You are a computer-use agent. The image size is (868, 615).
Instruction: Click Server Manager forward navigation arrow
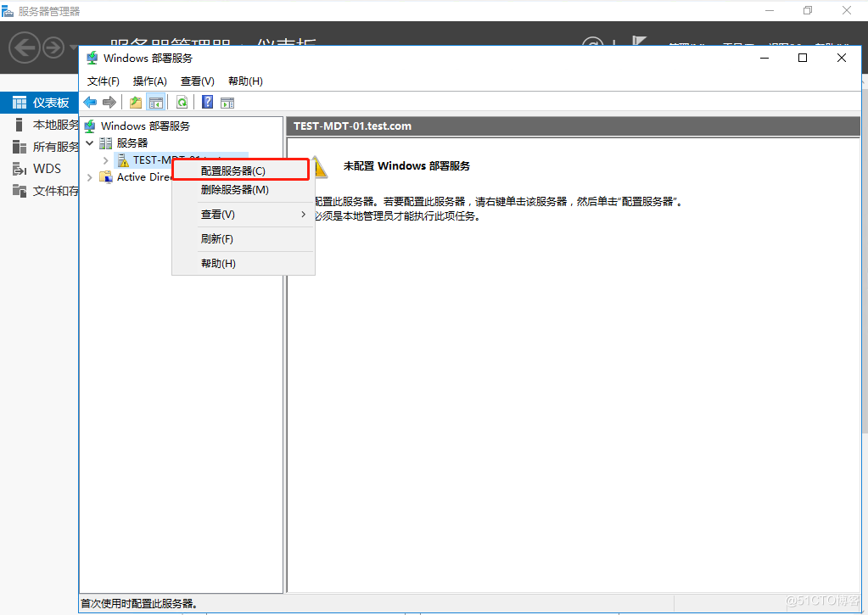tap(53, 48)
